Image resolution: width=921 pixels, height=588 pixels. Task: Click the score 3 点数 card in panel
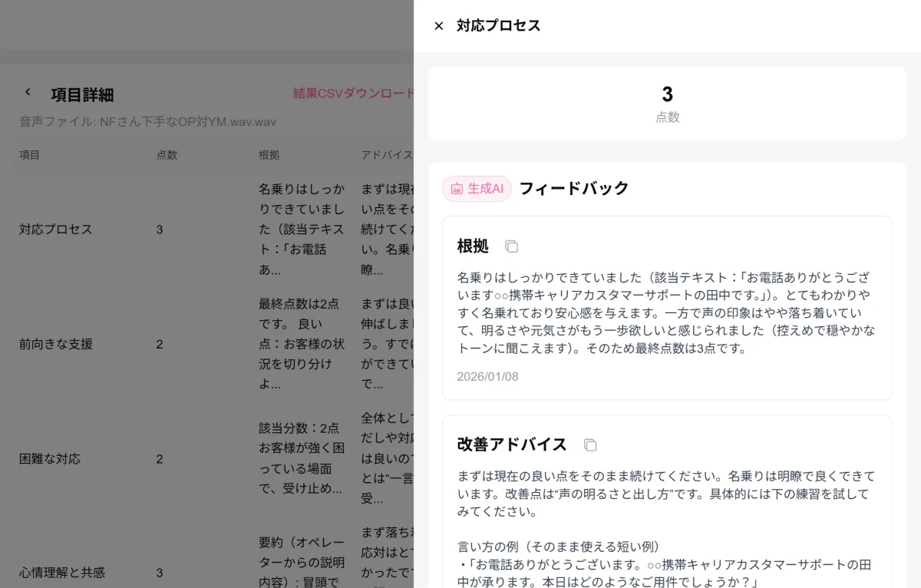click(667, 104)
